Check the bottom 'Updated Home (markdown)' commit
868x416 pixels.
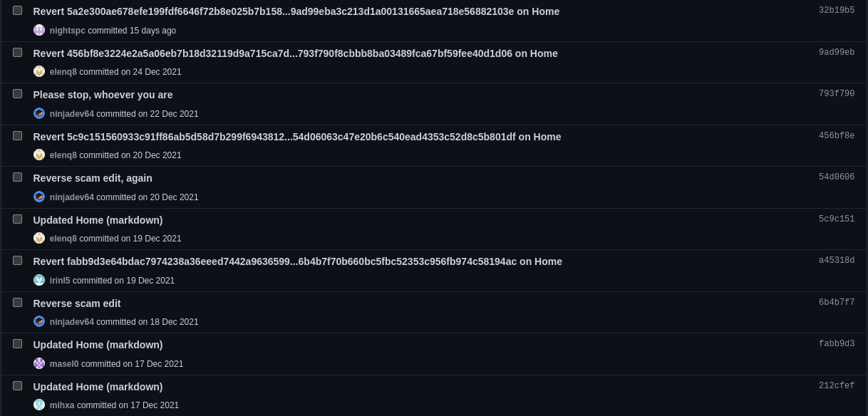tap(17, 385)
